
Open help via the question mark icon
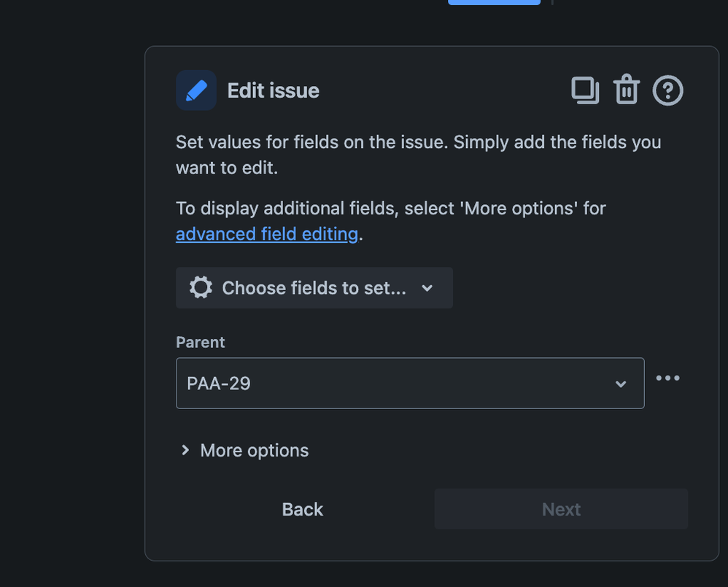pos(667,90)
